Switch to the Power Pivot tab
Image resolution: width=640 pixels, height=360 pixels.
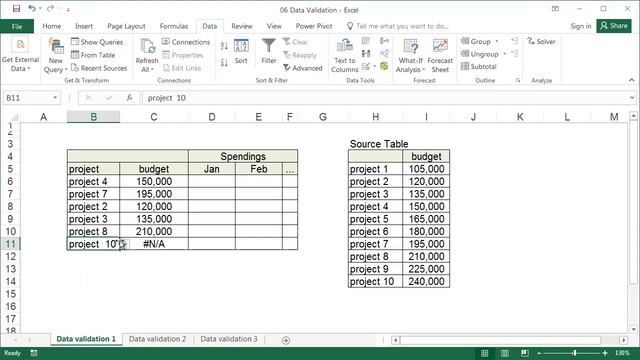pyautogui.click(x=314, y=26)
